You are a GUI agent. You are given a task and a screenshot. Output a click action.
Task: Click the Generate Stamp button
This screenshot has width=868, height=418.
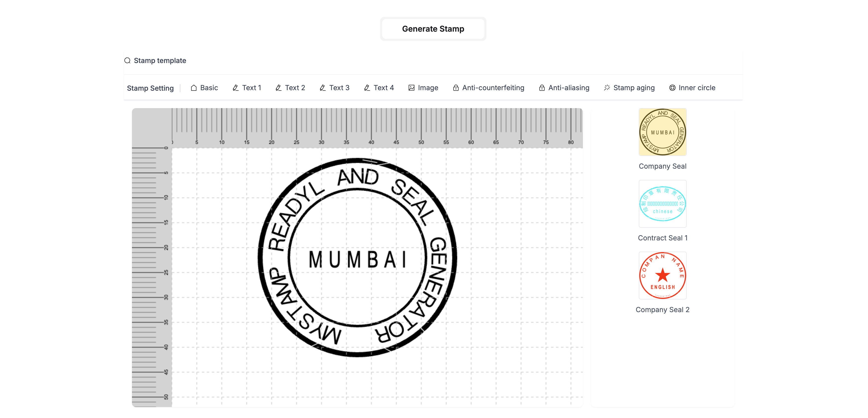(x=433, y=29)
